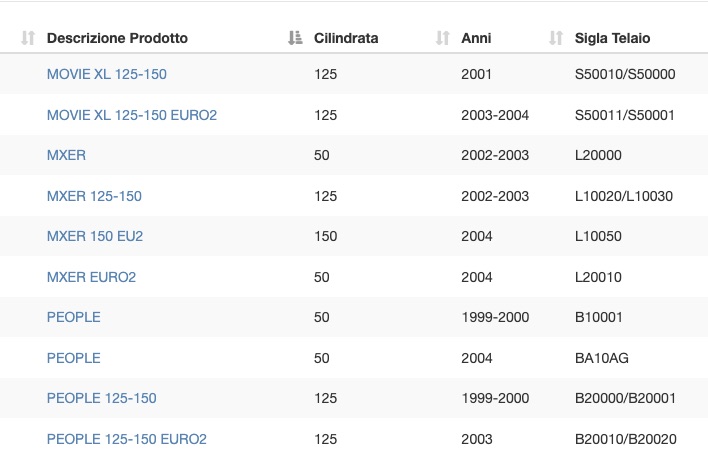Select the L20000 frame code cell
Image resolution: width=708 pixels, height=467 pixels.
tap(598, 155)
